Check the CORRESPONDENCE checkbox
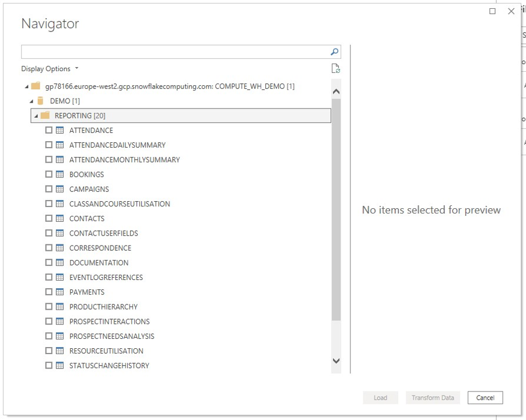Image resolution: width=526 pixels, height=420 pixels. click(49, 247)
